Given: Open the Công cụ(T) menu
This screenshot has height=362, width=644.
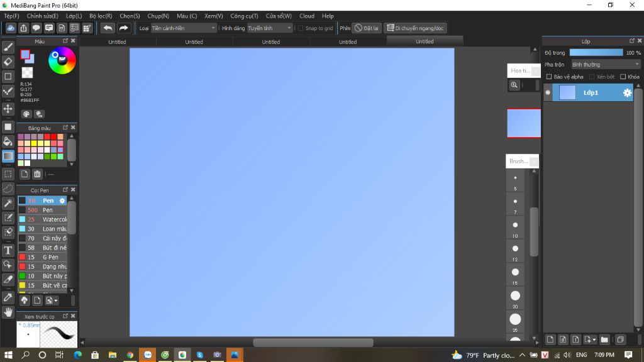Looking at the screenshot, I should [x=244, y=16].
